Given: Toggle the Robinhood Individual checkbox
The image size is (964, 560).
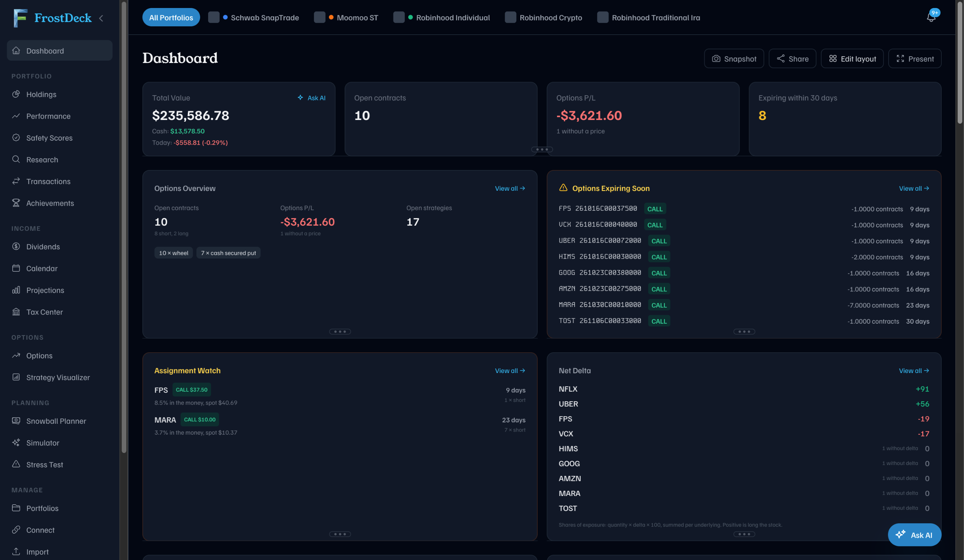Looking at the screenshot, I should pyautogui.click(x=399, y=18).
